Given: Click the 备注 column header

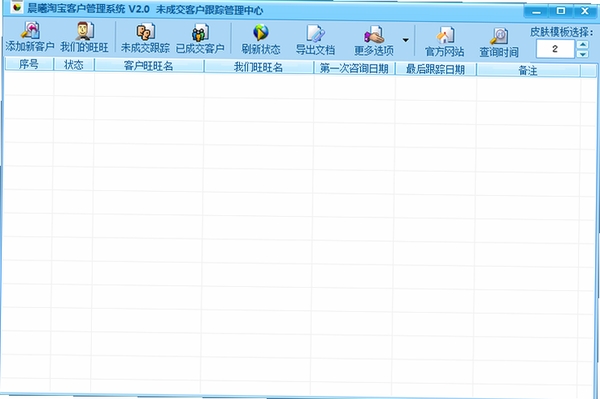Looking at the screenshot, I should (528, 70).
